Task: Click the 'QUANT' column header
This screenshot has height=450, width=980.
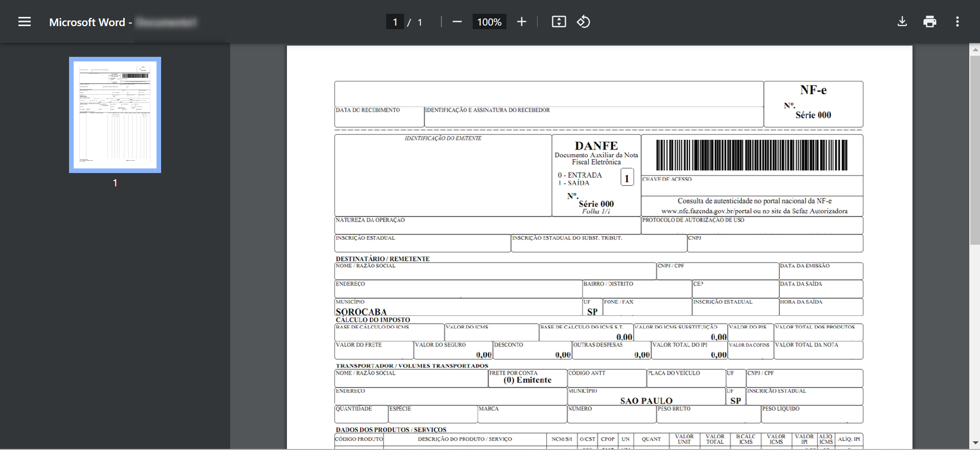Action: click(x=652, y=439)
